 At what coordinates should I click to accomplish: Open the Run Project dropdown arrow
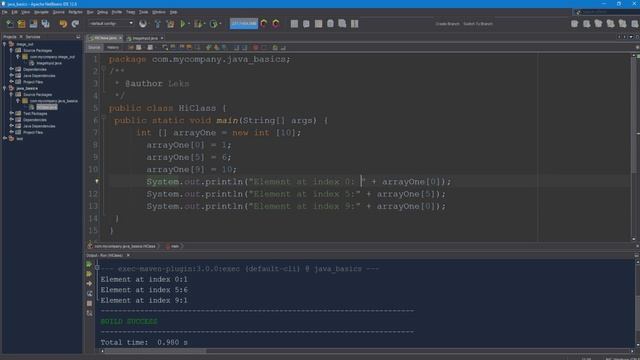click(x=189, y=24)
